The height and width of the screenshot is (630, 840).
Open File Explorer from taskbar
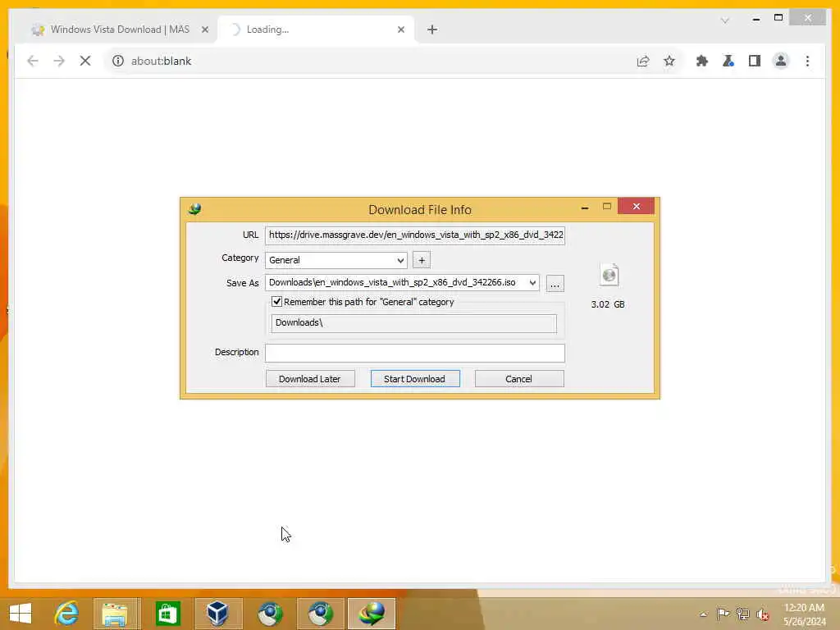[x=116, y=614]
